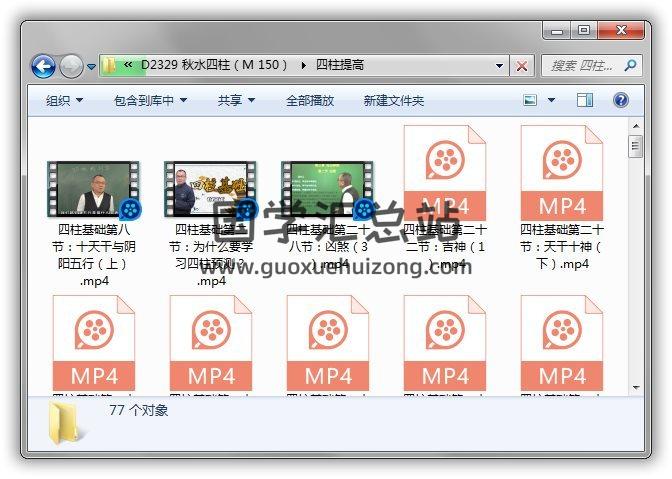Go back with the blue Back arrow

[43, 66]
